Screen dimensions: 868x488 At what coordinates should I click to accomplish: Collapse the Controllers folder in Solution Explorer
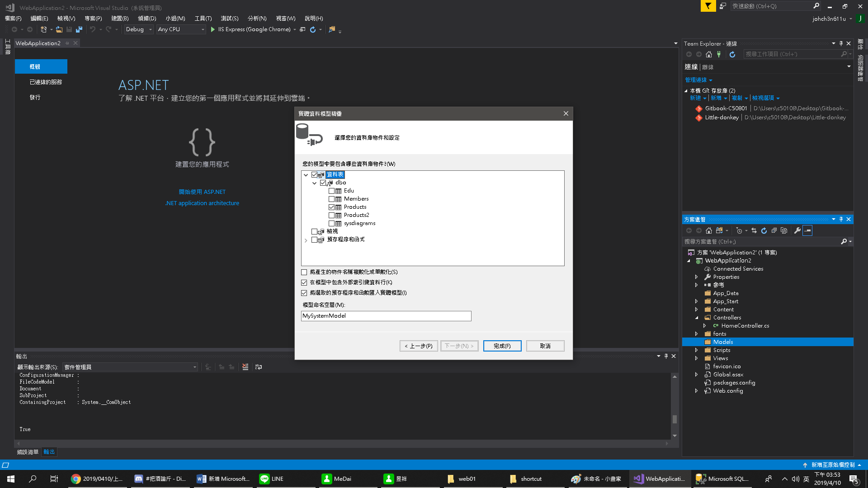point(696,318)
